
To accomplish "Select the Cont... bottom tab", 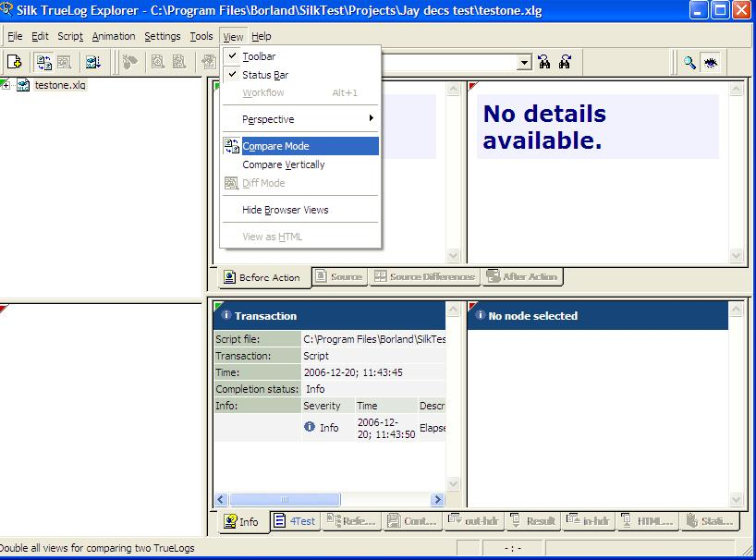I will tap(413, 521).
